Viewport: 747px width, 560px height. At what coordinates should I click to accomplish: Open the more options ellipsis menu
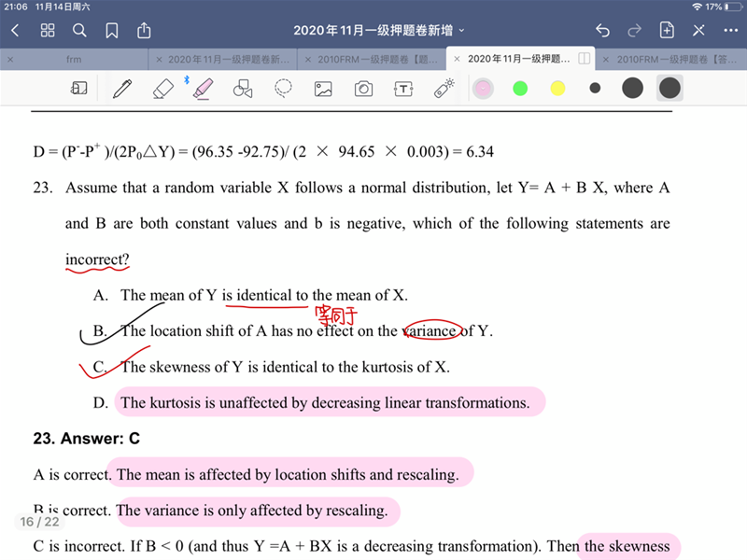tap(731, 31)
